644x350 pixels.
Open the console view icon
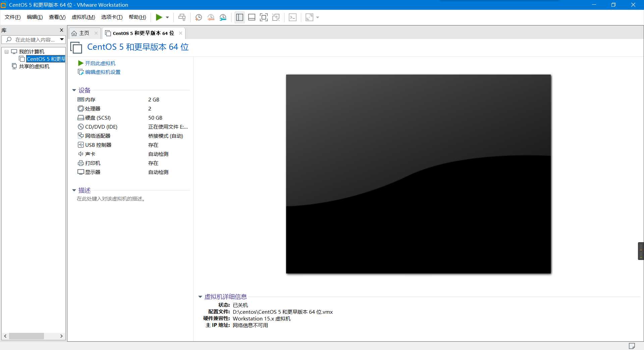click(x=292, y=17)
